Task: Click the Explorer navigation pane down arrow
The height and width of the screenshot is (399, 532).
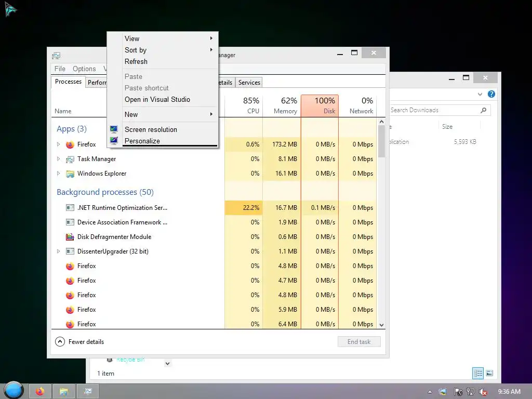Action: 168,363
